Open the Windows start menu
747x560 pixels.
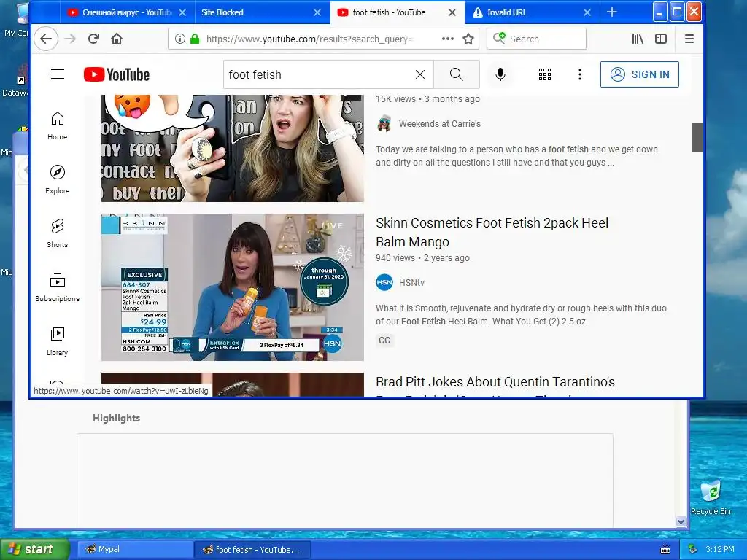(x=34, y=549)
